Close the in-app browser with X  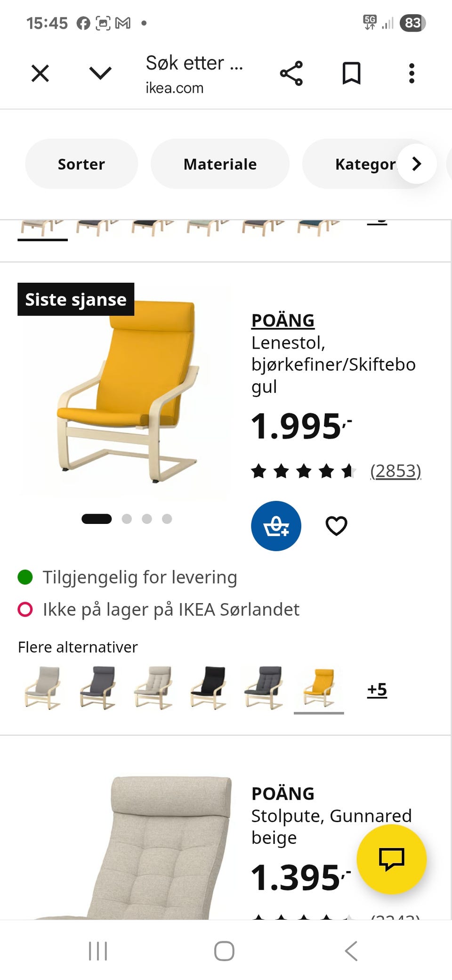pos(40,73)
